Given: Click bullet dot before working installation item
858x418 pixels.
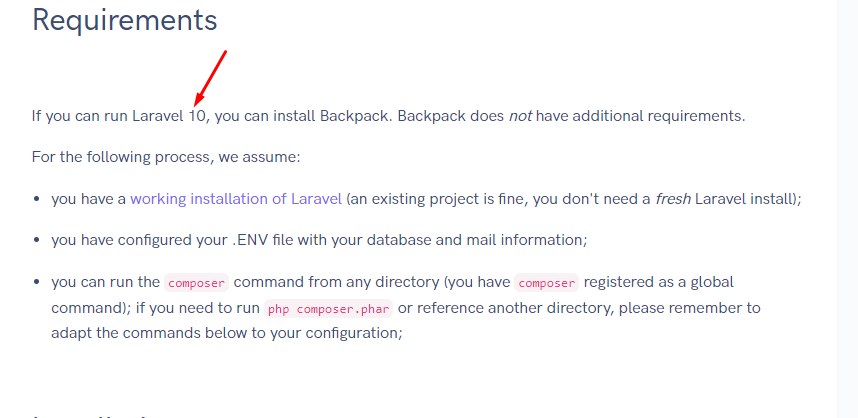Looking at the screenshot, I should (x=37, y=199).
